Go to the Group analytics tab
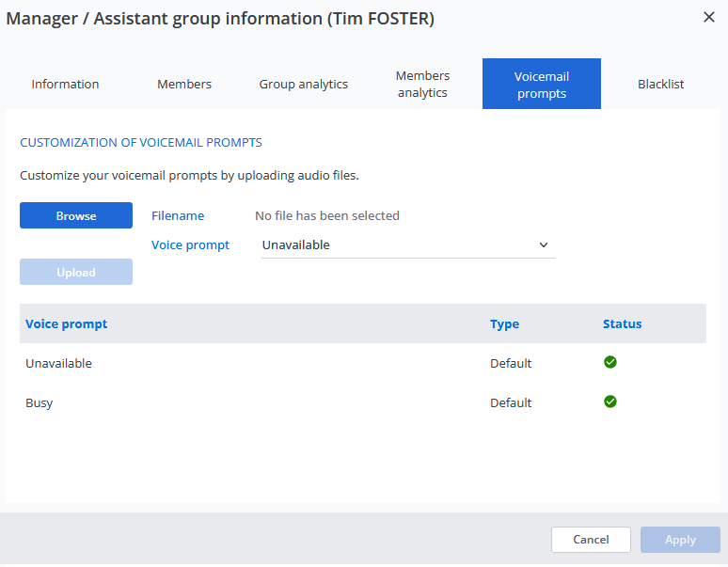Viewport: 728px width, 567px height. [x=304, y=85]
